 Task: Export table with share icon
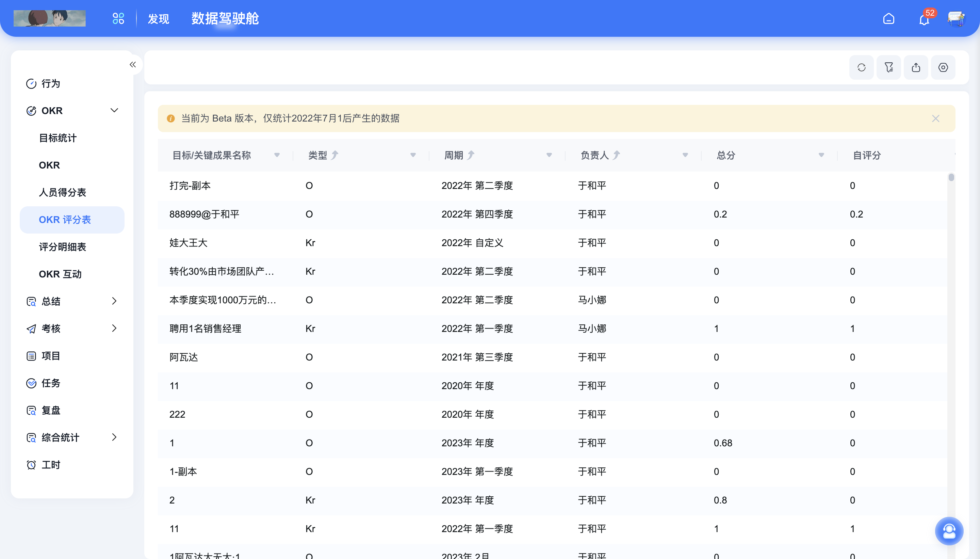(916, 67)
